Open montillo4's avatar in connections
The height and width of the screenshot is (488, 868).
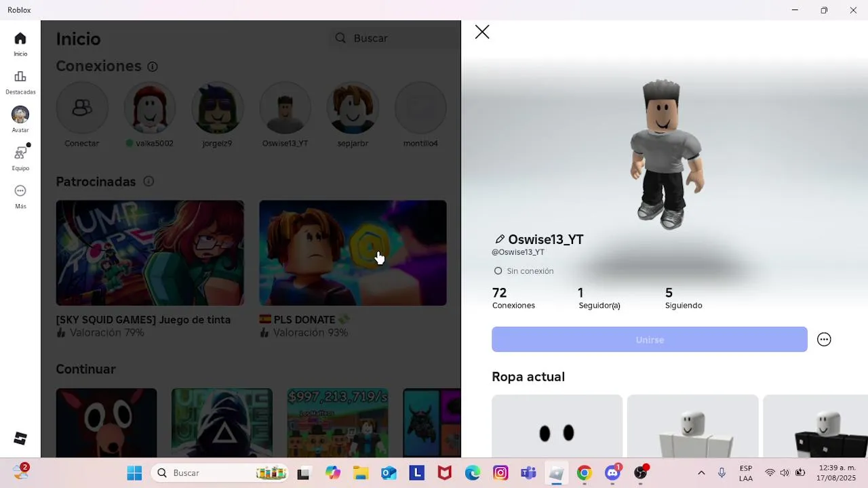click(420, 108)
